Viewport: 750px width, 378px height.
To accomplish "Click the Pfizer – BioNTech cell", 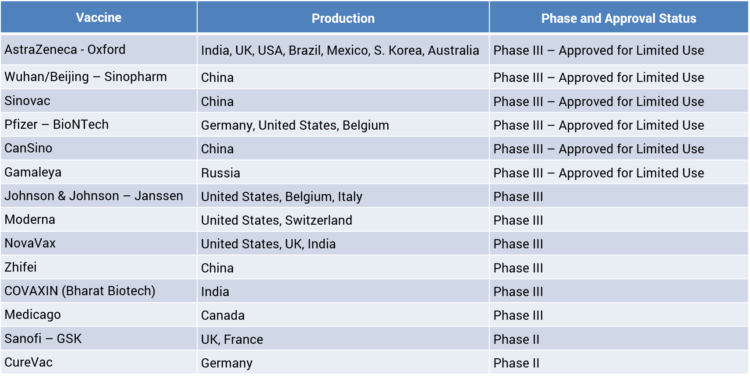I will [x=99, y=125].
